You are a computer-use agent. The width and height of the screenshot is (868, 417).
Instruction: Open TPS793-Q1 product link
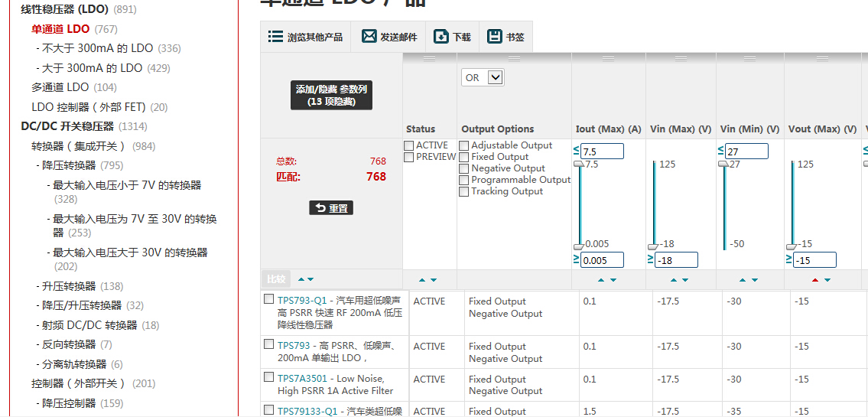[302, 300]
